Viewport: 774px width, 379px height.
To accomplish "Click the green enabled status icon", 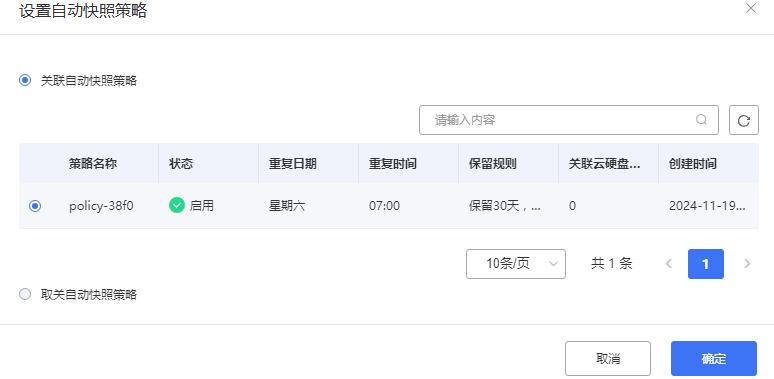I will point(177,205).
